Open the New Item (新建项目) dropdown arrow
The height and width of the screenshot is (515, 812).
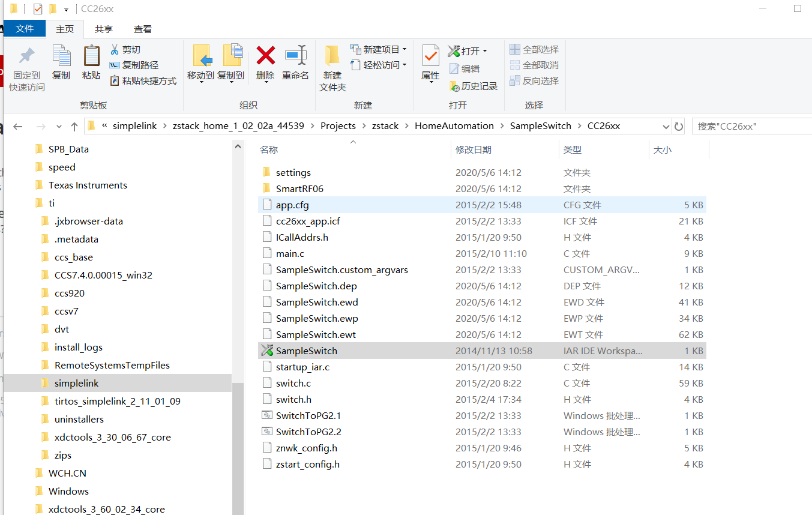click(x=404, y=49)
